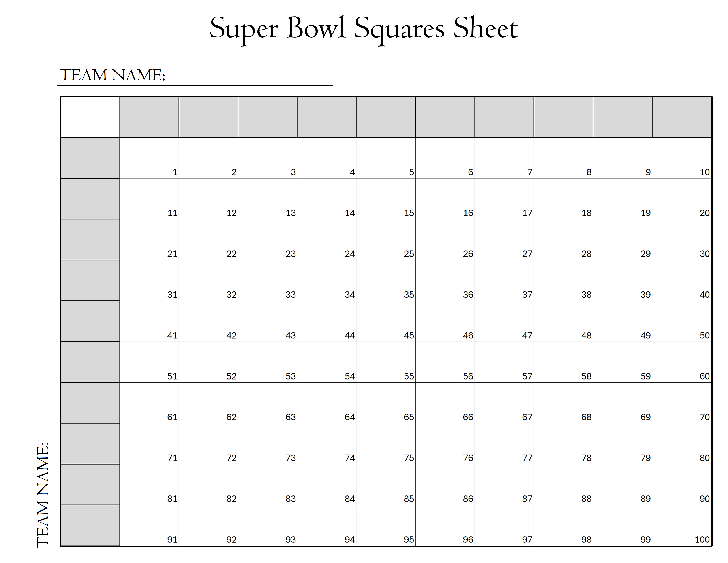The image size is (728, 563).
Task: Choose the square numbered 91
Action: [x=149, y=525]
